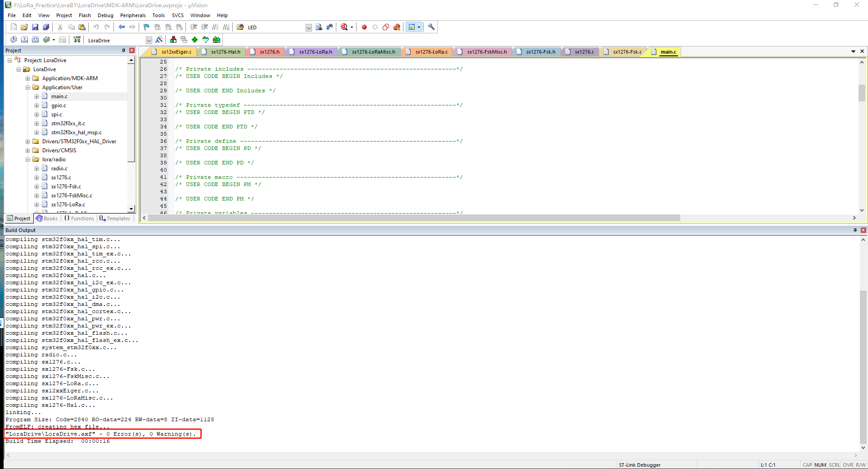Open the window layout dropdown arrow
The height and width of the screenshot is (469, 868).
click(419, 27)
